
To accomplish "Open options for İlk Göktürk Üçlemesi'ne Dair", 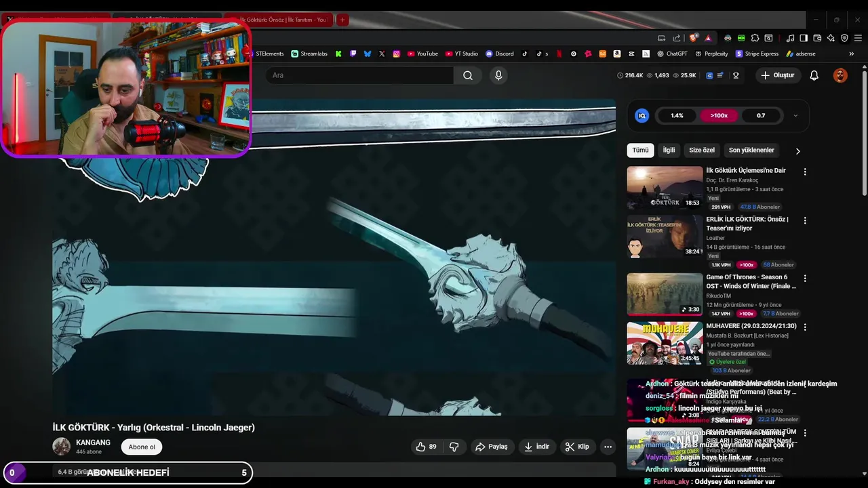I will click(805, 172).
